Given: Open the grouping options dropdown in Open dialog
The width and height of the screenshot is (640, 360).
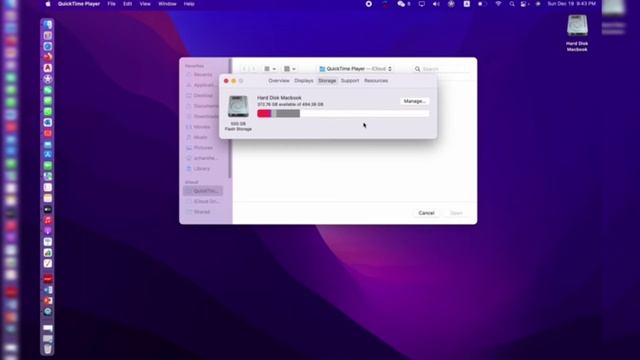Looking at the screenshot, I should pyautogui.click(x=289, y=69).
